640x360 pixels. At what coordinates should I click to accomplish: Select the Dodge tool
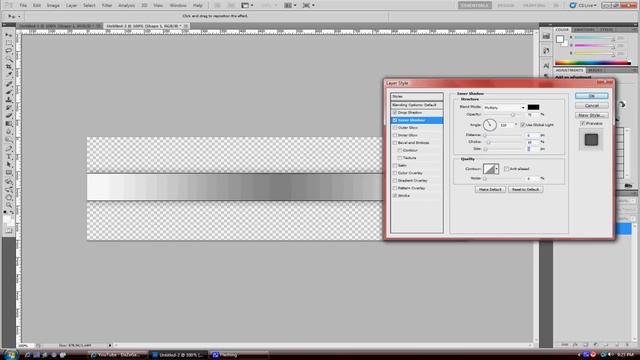click(x=9, y=139)
